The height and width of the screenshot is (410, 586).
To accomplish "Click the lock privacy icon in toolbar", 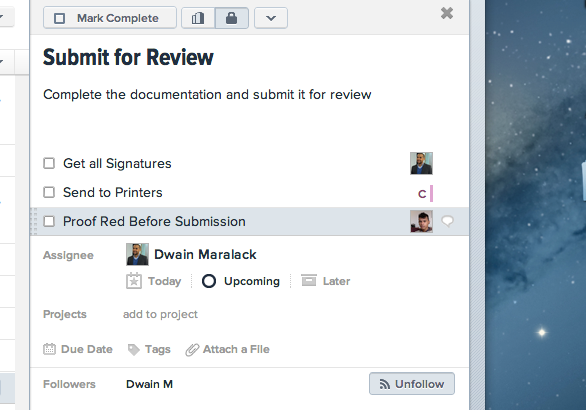I will coord(232,18).
